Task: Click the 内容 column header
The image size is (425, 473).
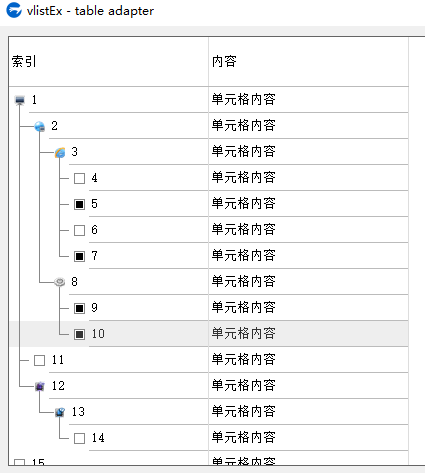Action: coord(308,62)
